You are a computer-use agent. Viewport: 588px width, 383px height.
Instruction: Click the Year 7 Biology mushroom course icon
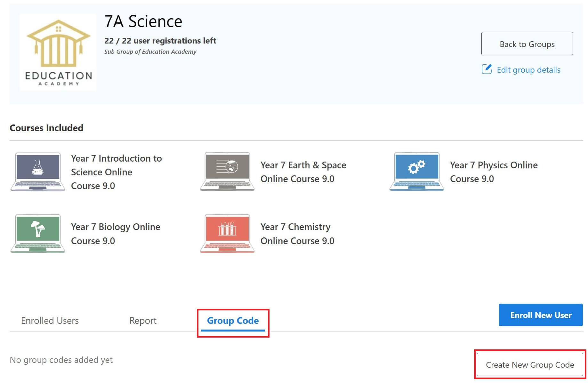tap(37, 233)
